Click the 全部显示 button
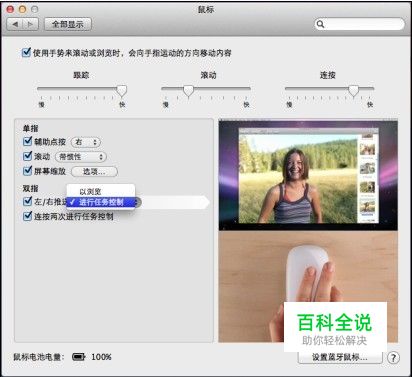The height and width of the screenshot is (377, 412). pos(68,24)
